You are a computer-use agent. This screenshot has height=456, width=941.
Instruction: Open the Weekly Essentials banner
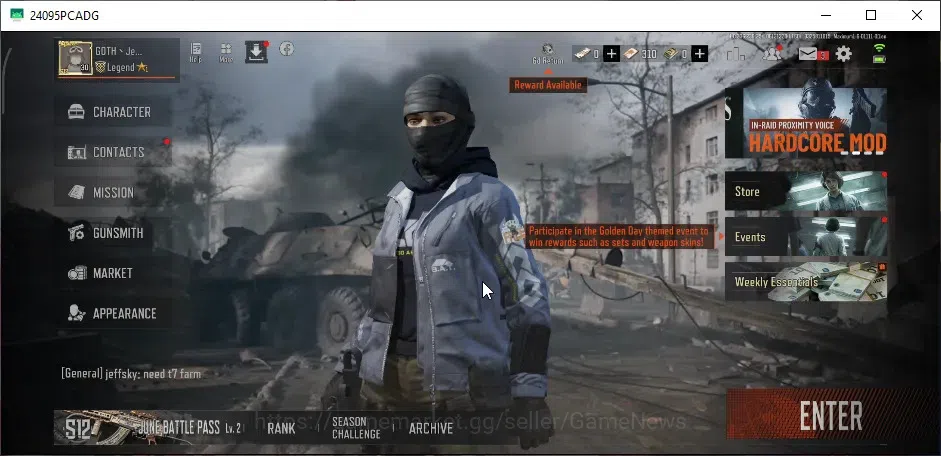tap(806, 281)
